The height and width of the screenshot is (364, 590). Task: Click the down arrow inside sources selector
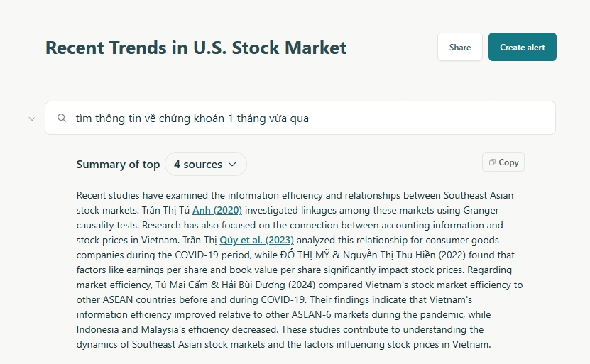(233, 165)
